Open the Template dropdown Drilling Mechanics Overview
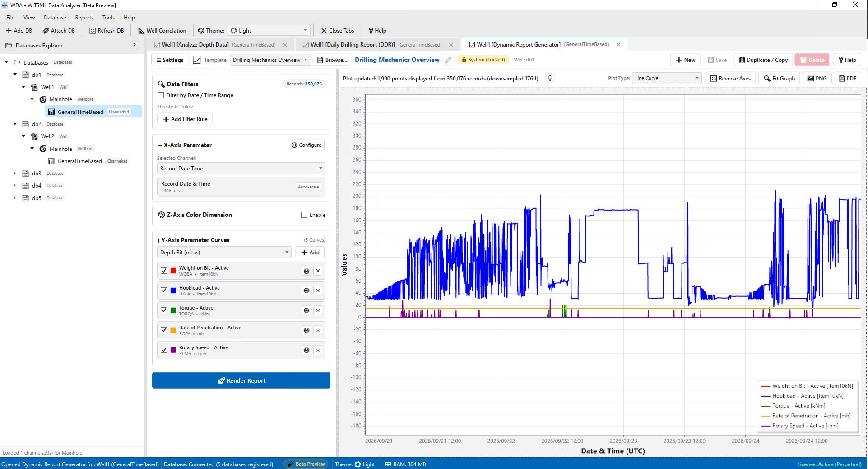Screen dimensions: 868x469 pyautogui.click(x=270, y=60)
